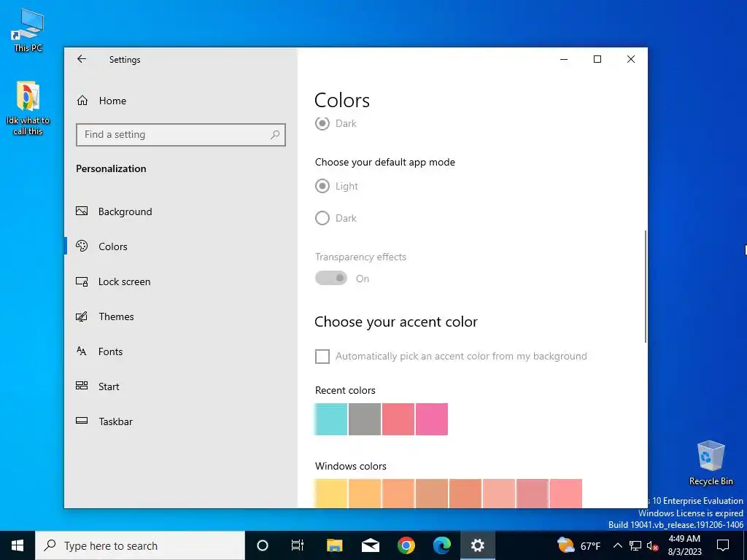Pick the gray recent color swatch
This screenshot has height=560, width=747.
click(365, 419)
